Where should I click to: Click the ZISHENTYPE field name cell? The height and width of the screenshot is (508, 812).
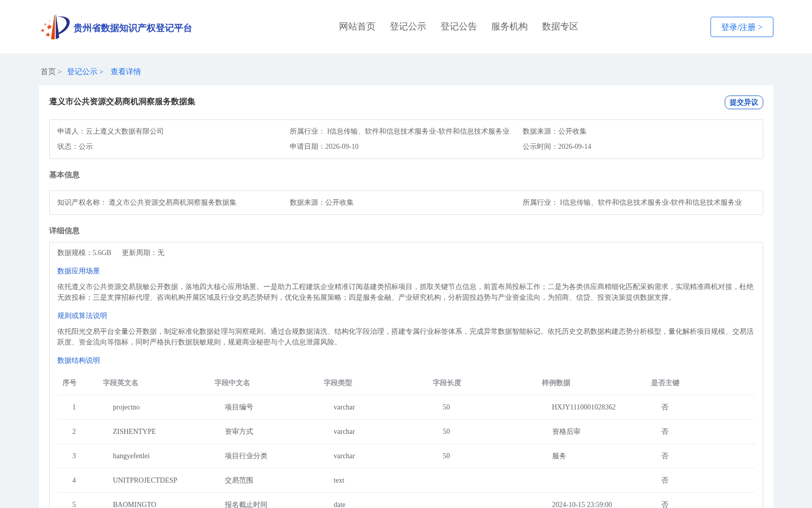pos(134,432)
